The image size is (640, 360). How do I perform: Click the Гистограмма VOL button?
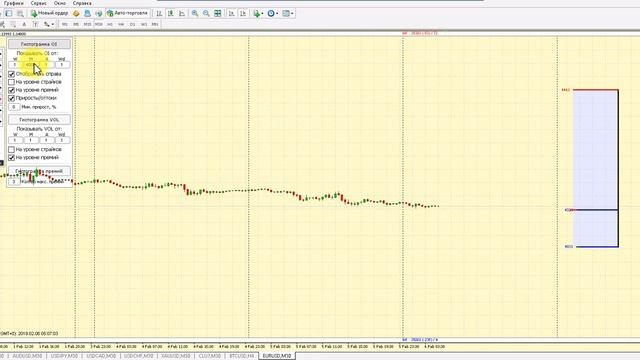click(39, 120)
